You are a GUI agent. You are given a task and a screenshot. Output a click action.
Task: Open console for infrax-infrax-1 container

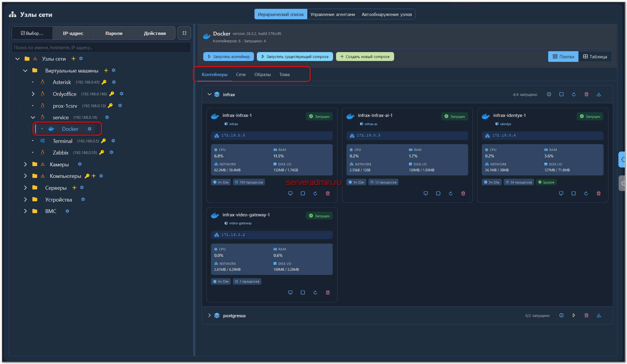coord(290,193)
